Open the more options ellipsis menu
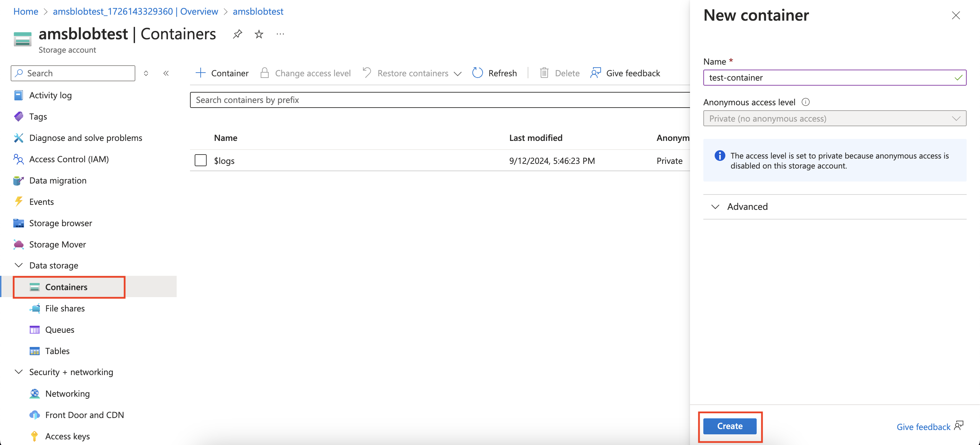Image resolution: width=980 pixels, height=445 pixels. coord(280,34)
